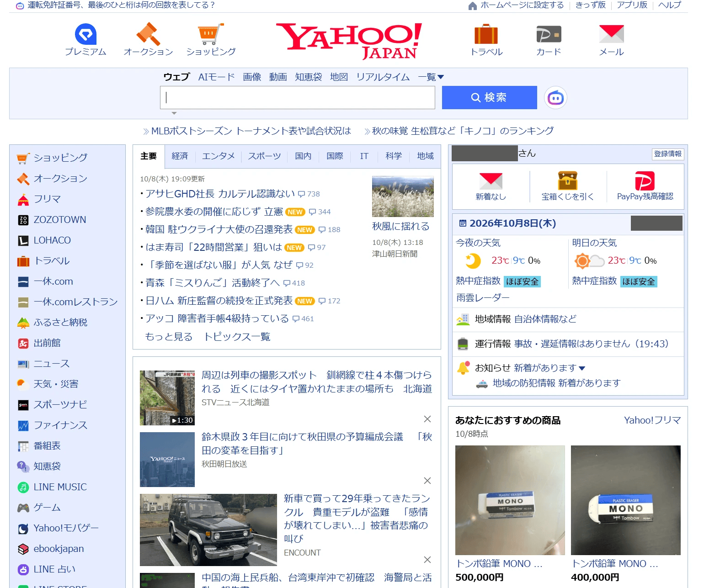Open the 雨雲レーダー link
Image resolution: width=704 pixels, height=588 pixels.
pyautogui.click(x=483, y=298)
